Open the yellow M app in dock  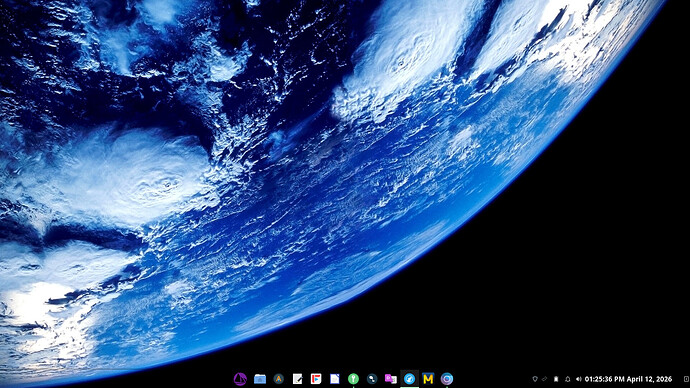coord(428,379)
